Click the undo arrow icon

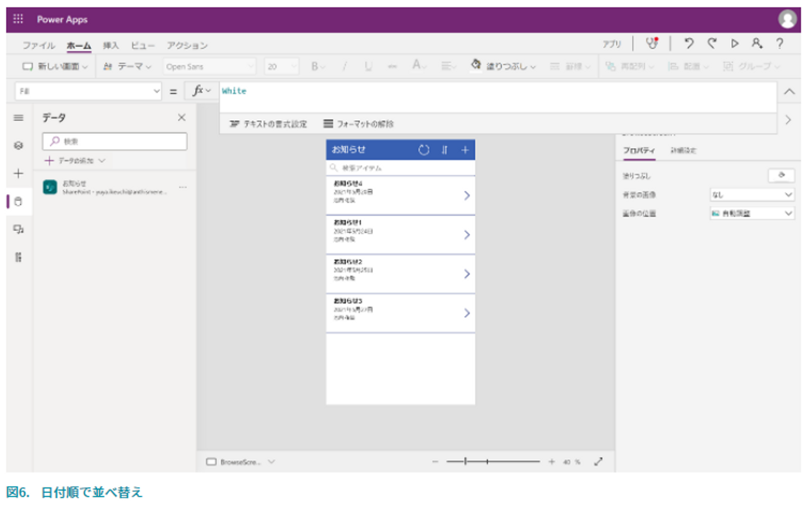(x=689, y=43)
